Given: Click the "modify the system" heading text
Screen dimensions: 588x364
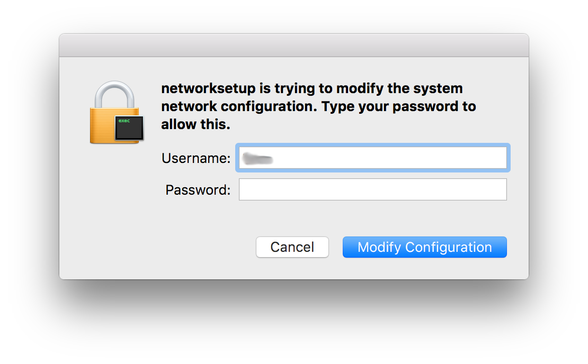Looking at the screenshot, I should (x=399, y=89).
